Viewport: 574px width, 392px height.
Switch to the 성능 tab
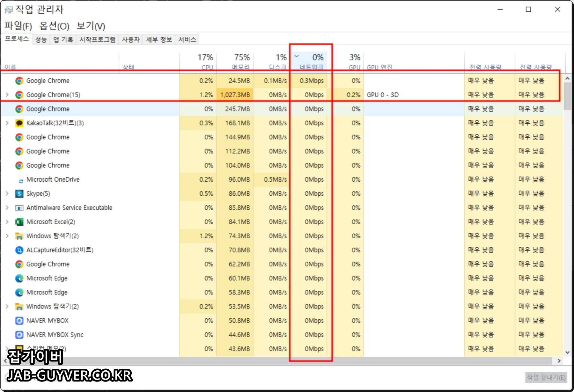(41, 40)
